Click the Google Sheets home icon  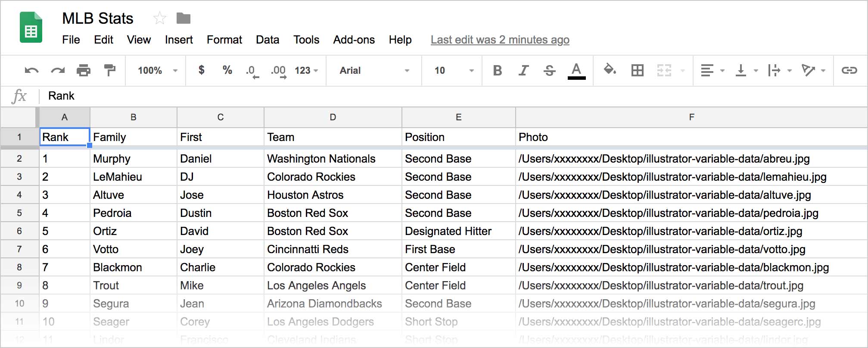coord(31,28)
